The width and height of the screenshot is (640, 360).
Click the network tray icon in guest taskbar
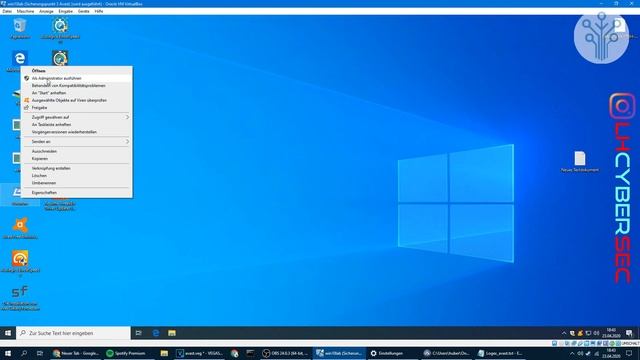click(588, 333)
